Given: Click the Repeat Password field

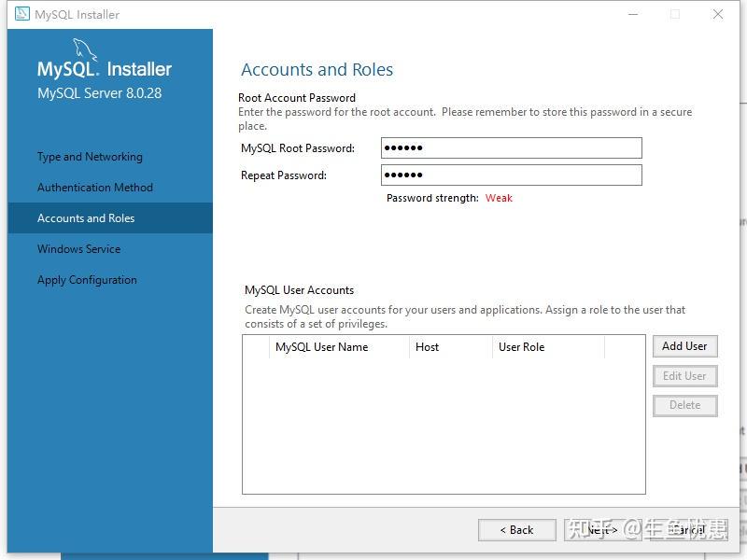Looking at the screenshot, I should click(x=511, y=175).
